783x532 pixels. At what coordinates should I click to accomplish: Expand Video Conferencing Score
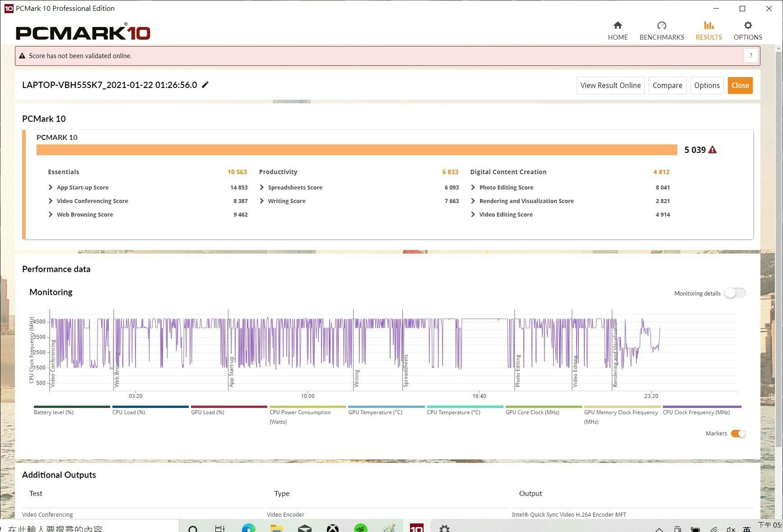(50, 201)
